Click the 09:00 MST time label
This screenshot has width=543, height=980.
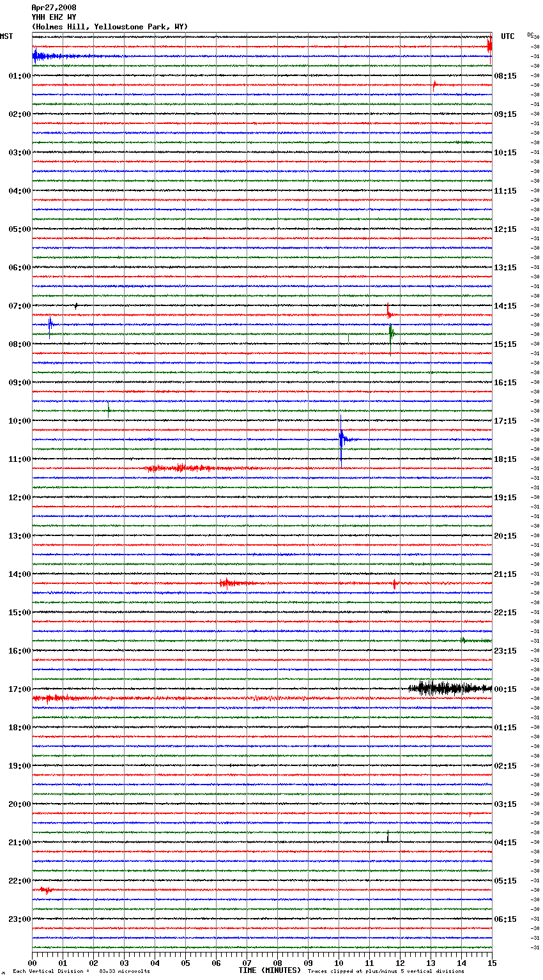point(19,383)
